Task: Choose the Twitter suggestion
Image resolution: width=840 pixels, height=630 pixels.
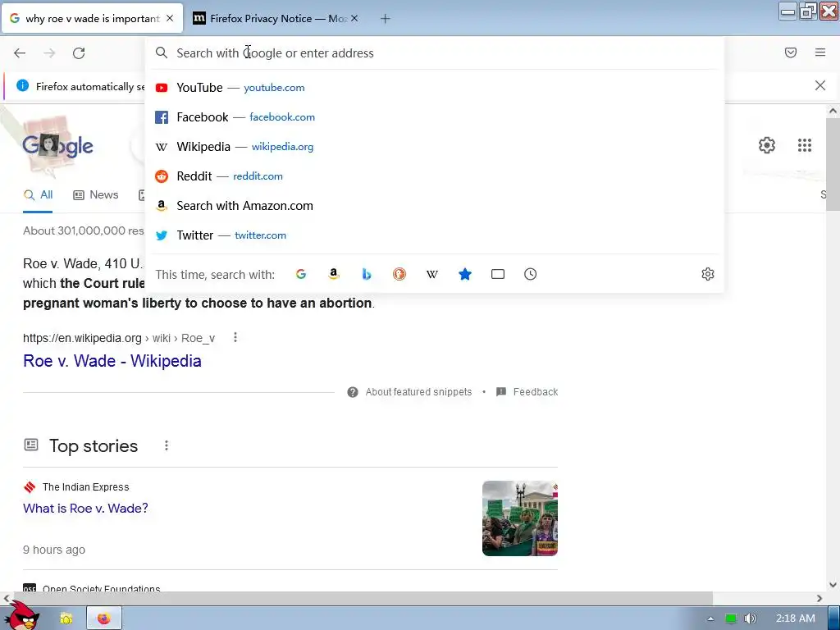Action: [435, 235]
